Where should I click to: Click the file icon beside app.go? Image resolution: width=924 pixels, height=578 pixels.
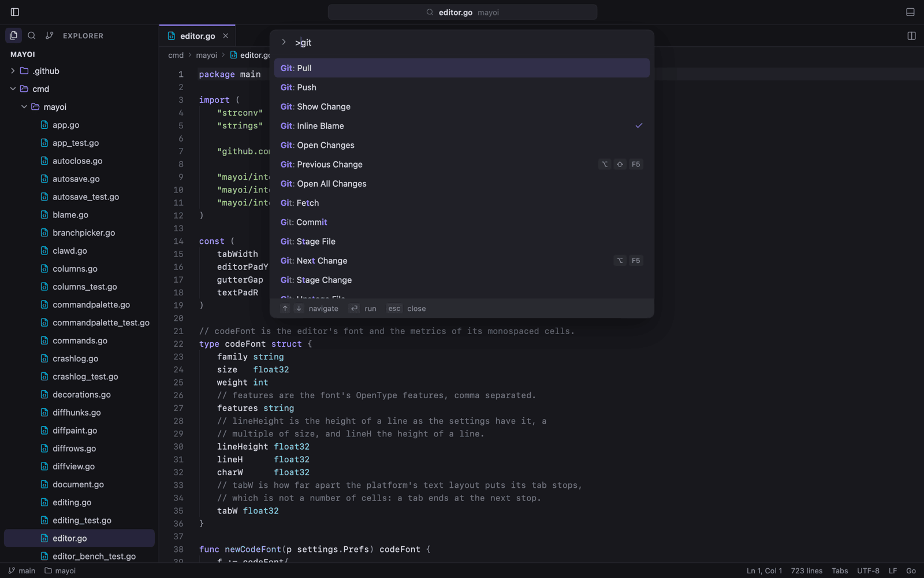point(44,125)
